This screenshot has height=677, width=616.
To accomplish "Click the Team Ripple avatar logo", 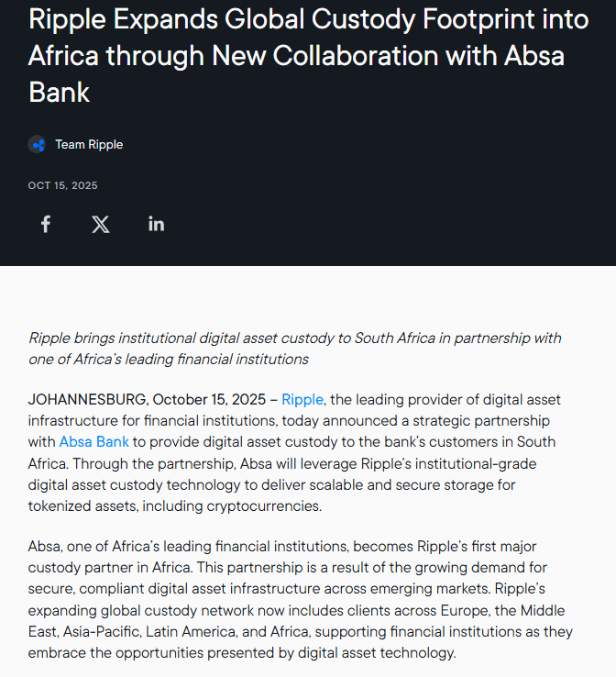I will pos(37,144).
